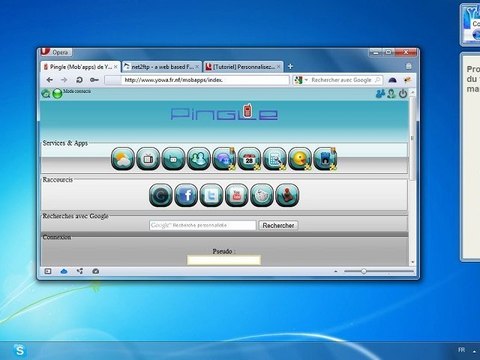Open the TV app icon
480x360 pixels.
[148, 159]
